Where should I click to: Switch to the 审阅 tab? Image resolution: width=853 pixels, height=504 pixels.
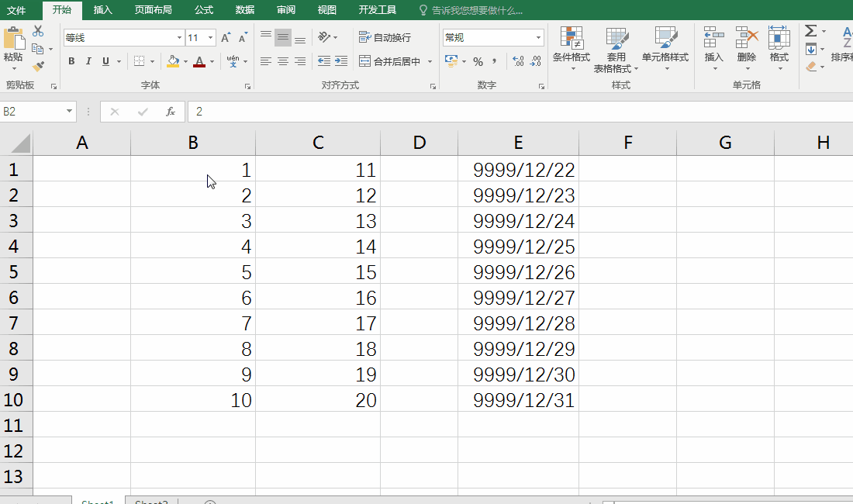286,10
